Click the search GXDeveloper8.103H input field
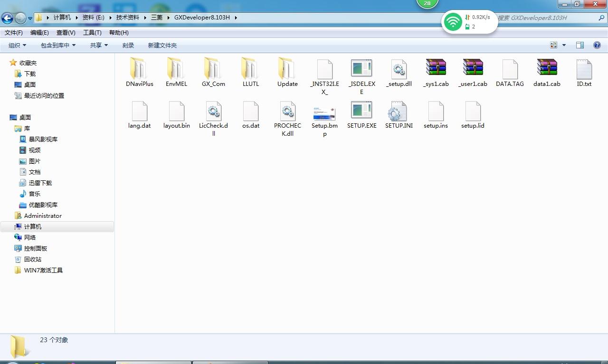This screenshot has width=608, height=364. click(x=546, y=18)
